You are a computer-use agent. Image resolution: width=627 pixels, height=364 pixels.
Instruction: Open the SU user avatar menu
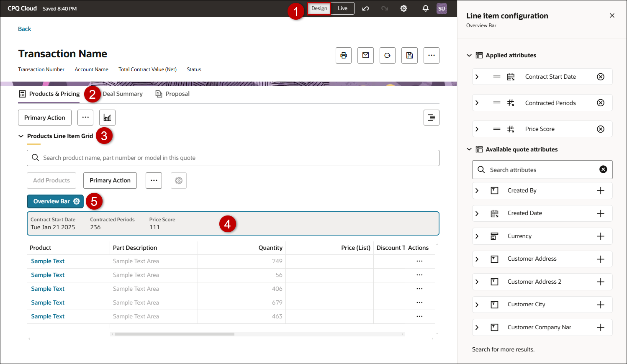pos(442,8)
